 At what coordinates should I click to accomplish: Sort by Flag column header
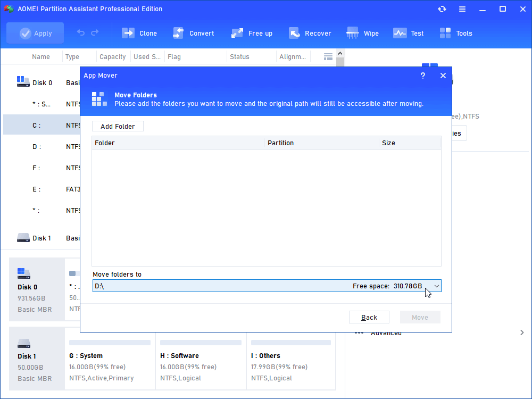click(174, 57)
